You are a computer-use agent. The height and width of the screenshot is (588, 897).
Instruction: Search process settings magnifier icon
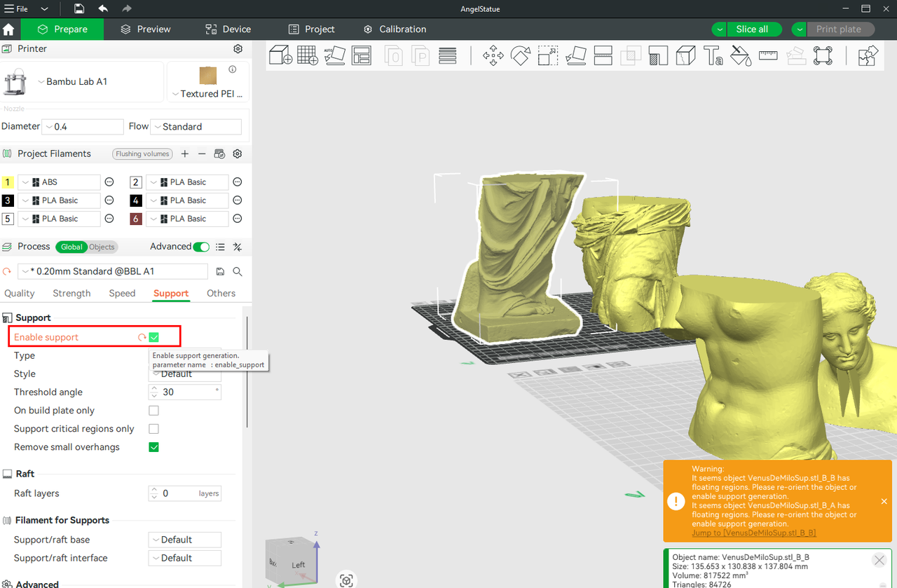click(238, 271)
